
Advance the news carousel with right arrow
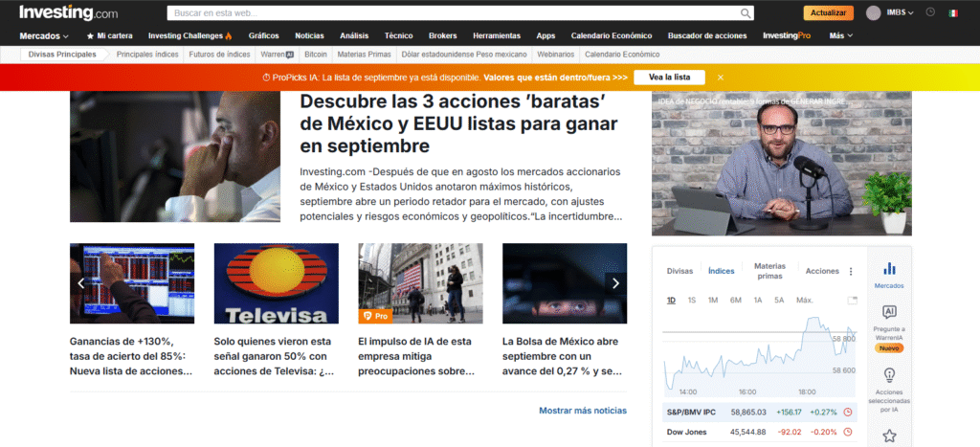(x=615, y=283)
